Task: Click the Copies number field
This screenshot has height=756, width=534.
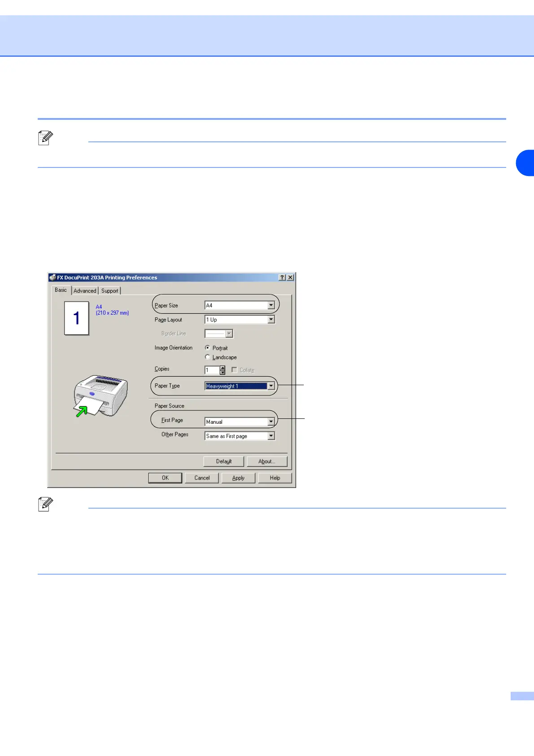Action: 212,370
